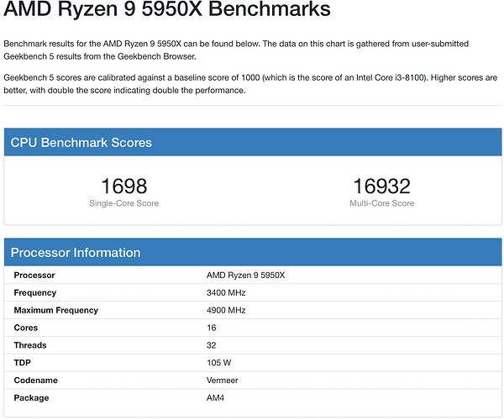This screenshot has width=504, height=420.
Task: Click the Multi-Core Score label
Action: (382, 203)
